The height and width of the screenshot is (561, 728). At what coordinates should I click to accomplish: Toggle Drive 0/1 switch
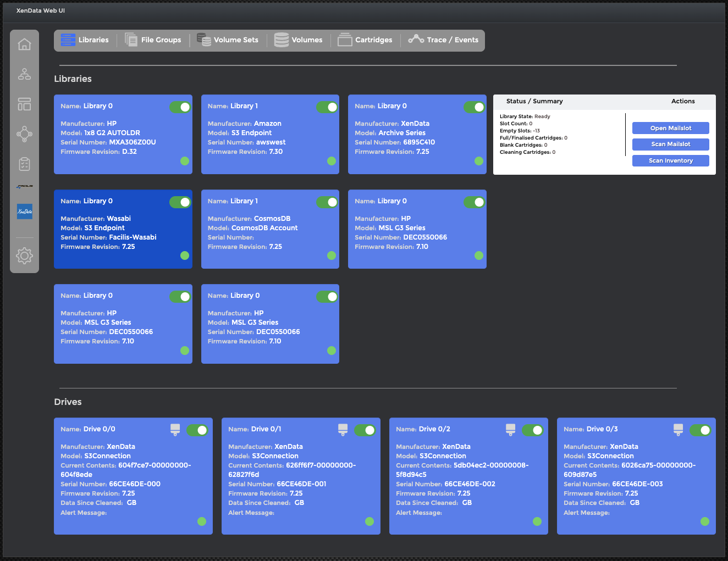[365, 430]
